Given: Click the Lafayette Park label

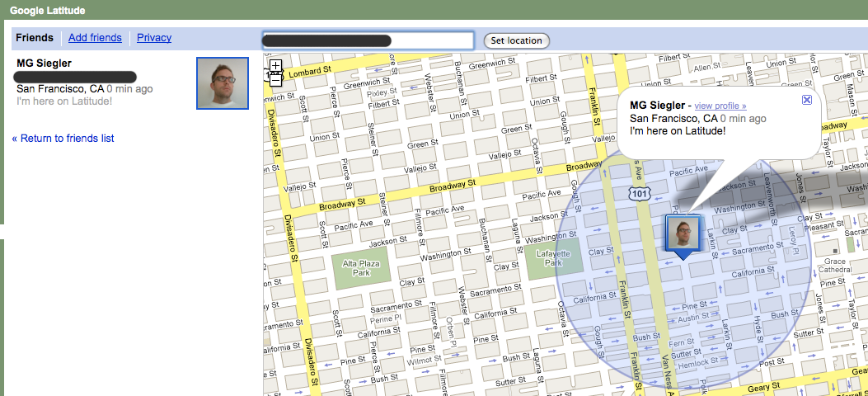Looking at the screenshot, I should click(552, 258).
